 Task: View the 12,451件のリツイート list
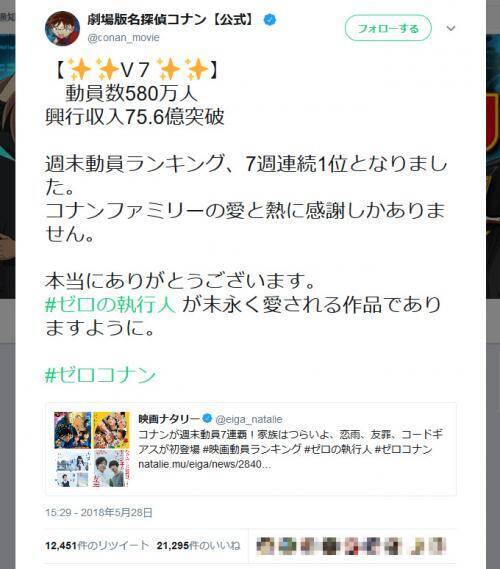(x=97, y=545)
